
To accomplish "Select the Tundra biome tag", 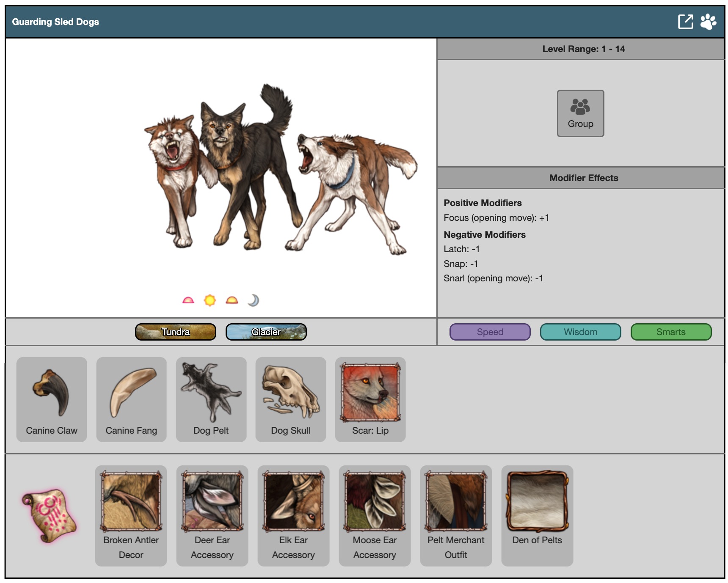I will tap(176, 332).
